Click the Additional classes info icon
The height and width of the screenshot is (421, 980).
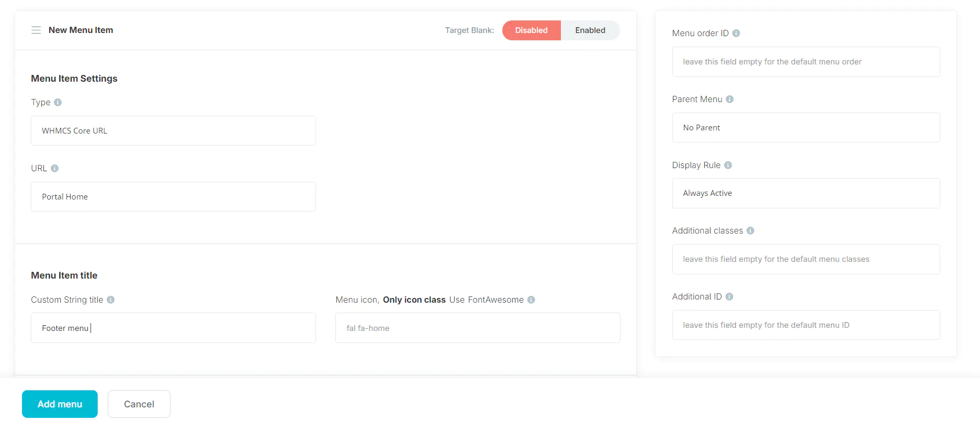tap(750, 230)
